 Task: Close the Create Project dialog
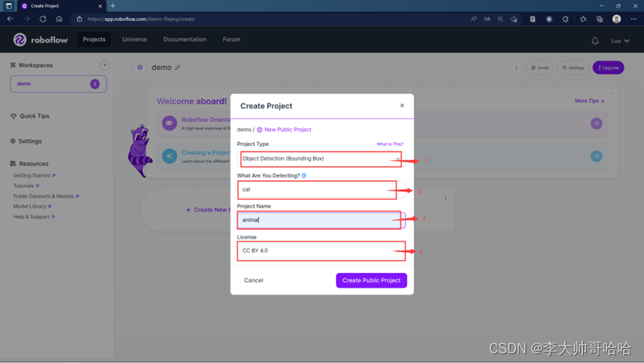(x=402, y=106)
